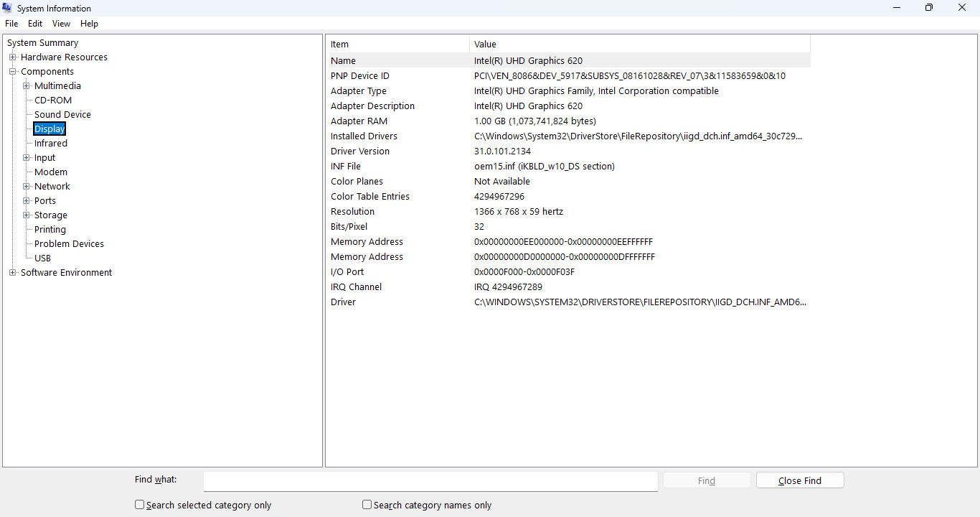980x517 pixels.
Task: Select Sound Device in the tree
Action: (x=62, y=115)
